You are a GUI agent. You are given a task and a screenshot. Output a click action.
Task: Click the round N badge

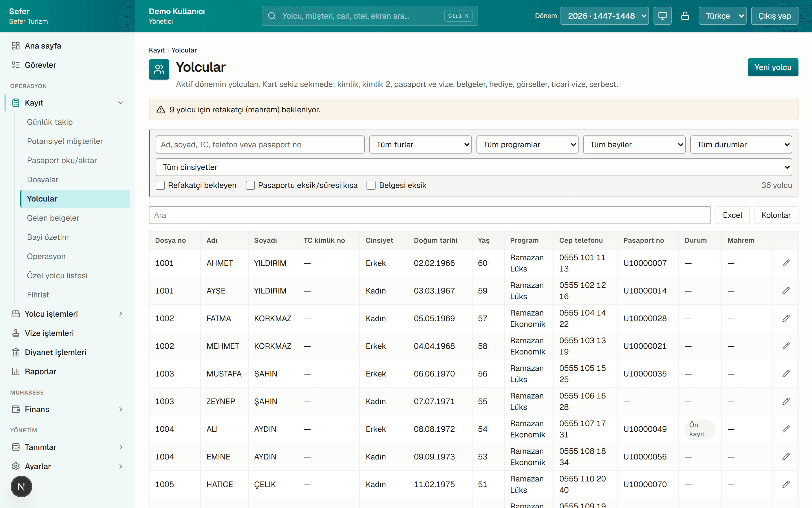pyautogui.click(x=21, y=486)
